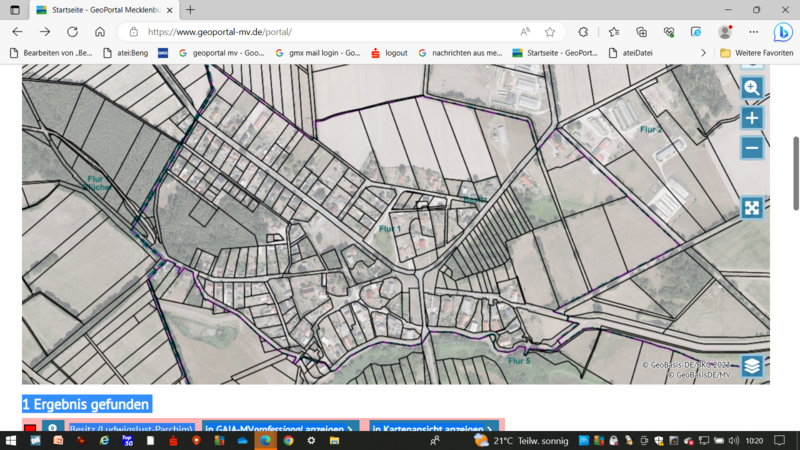
Task: Click the 'Flur 2' map label
Action: pos(651,130)
